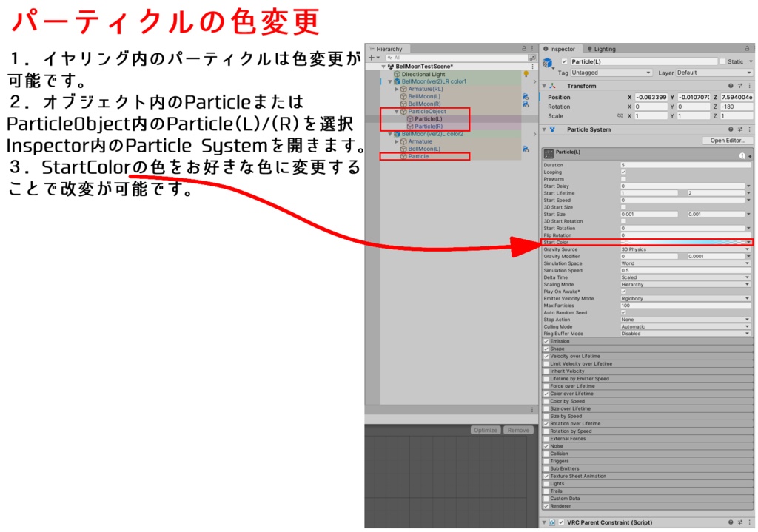Click the Transform component icon in Inspector

click(551, 86)
